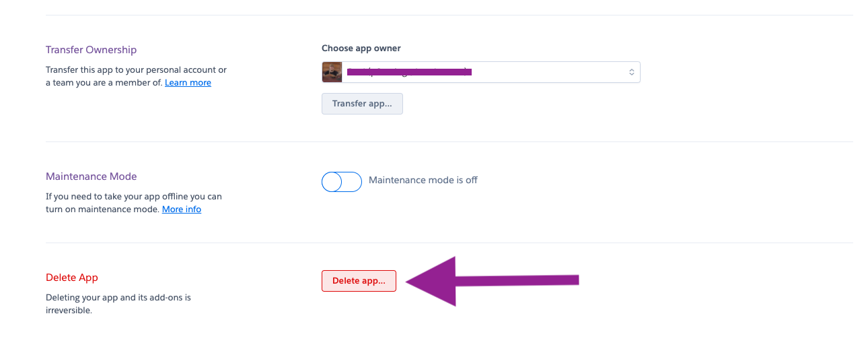Select the red Delete App heading
868x353 pixels.
[72, 278]
